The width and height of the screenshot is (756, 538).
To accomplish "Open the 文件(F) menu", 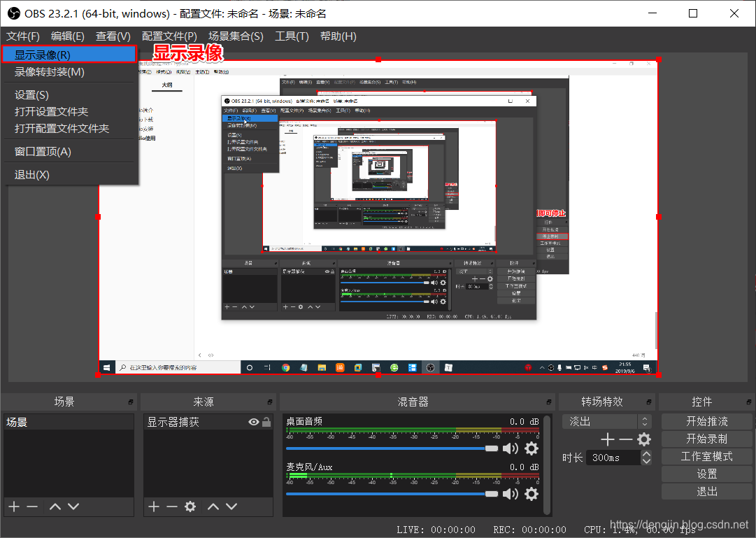I will 22,36.
